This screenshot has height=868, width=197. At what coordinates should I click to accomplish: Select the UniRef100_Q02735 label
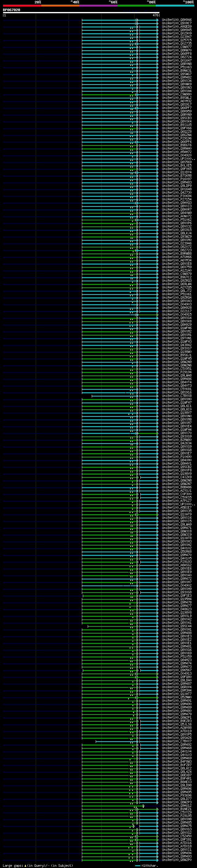pos(177,43)
